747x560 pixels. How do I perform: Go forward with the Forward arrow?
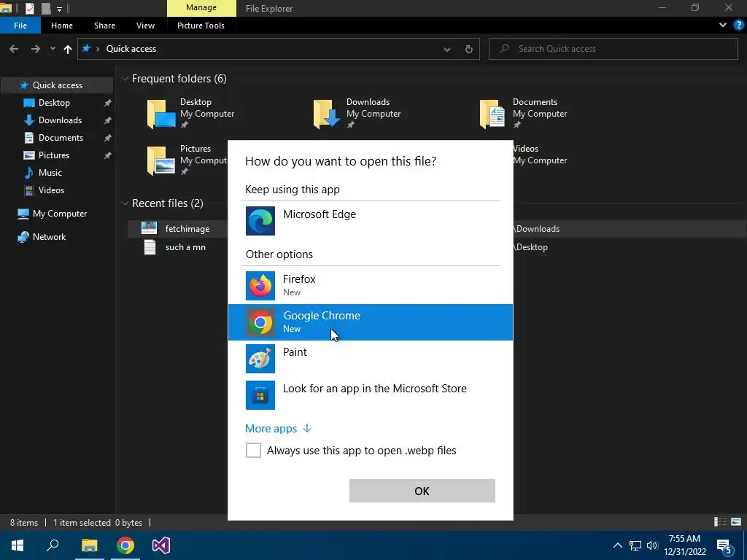click(x=36, y=49)
